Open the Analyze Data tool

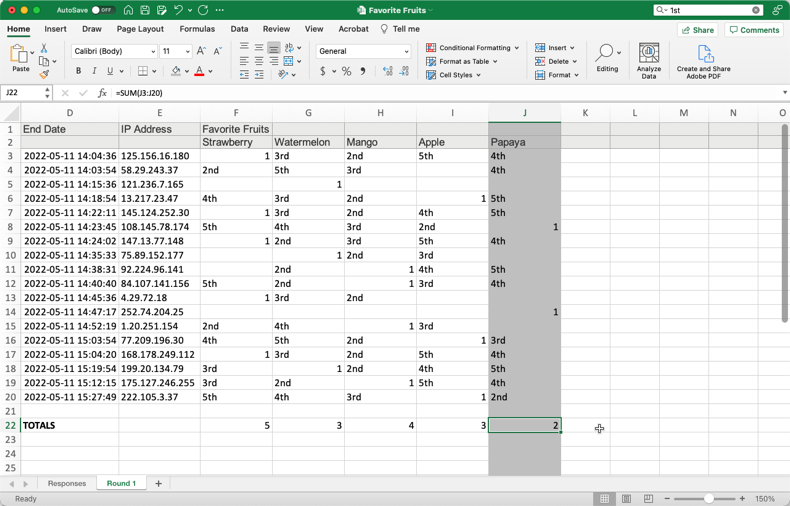[x=649, y=61]
